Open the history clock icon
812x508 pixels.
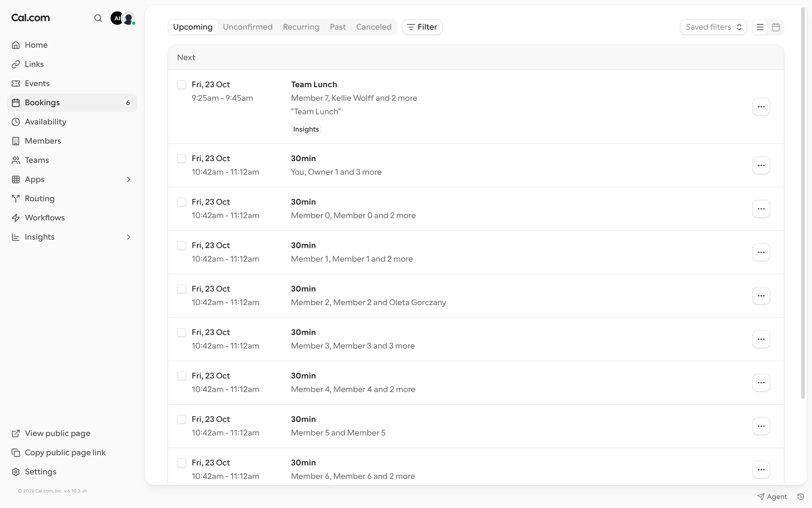[801, 497]
